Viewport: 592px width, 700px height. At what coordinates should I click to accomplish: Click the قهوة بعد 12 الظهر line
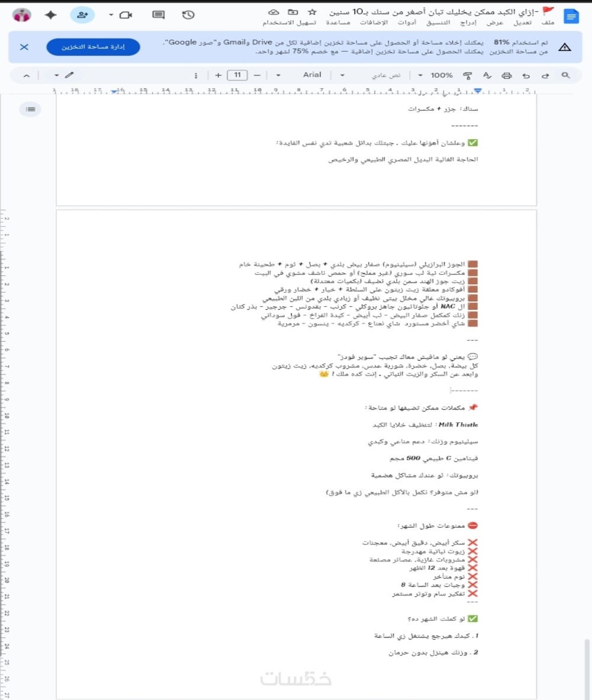(x=443, y=568)
